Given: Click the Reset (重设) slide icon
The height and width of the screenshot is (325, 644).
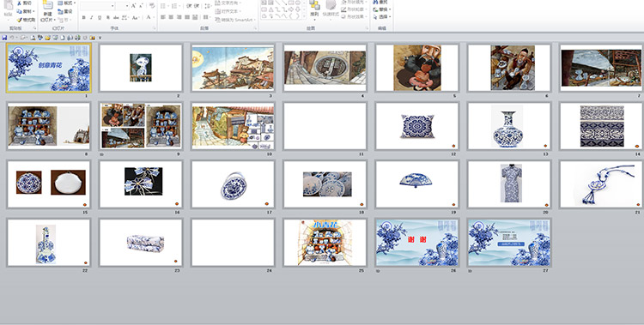Looking at the screenshot, I should 60,12.
